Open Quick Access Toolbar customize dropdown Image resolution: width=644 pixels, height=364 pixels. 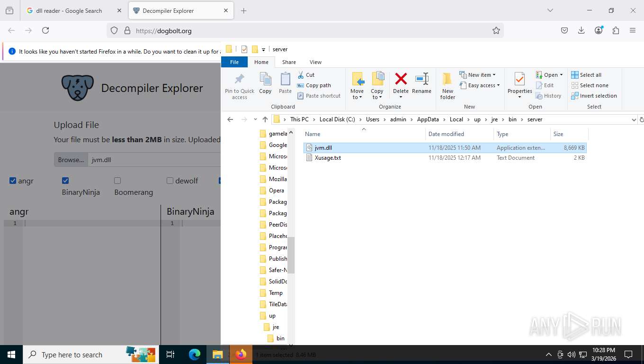pyautogui.click(x=263, y=49)
